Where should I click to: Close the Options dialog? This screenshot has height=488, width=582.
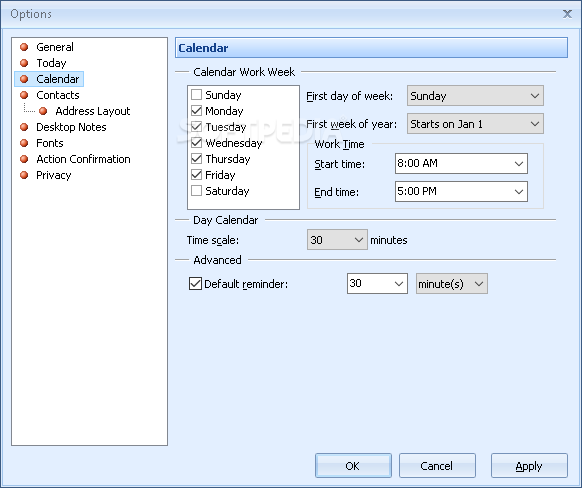click(567, 14)
